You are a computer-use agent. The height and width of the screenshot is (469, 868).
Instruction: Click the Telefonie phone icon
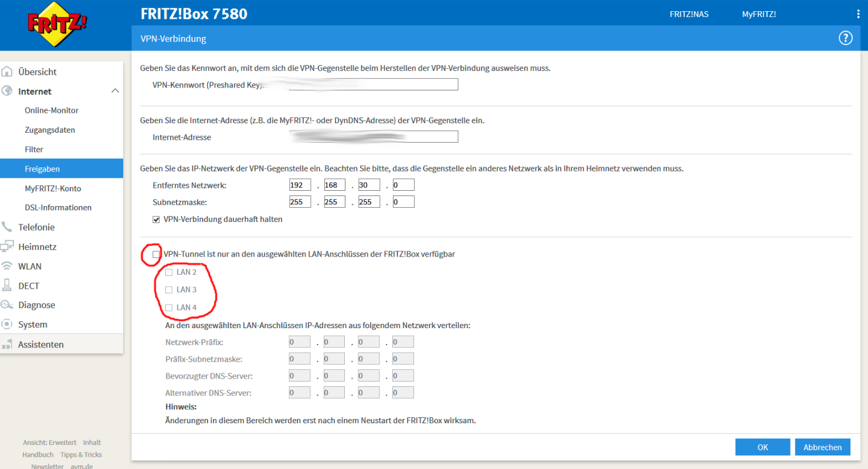click(x=7, y=227)
